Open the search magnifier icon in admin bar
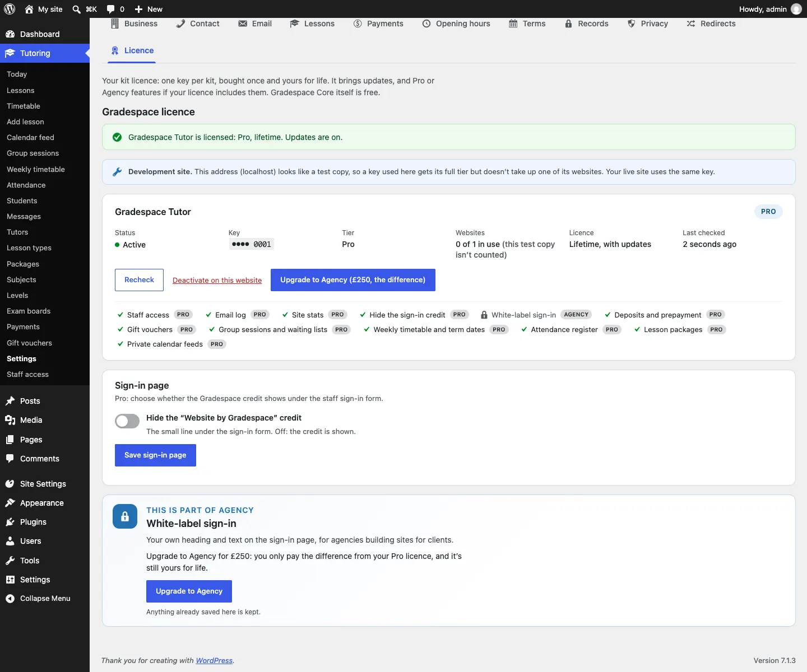 (77, 9)
